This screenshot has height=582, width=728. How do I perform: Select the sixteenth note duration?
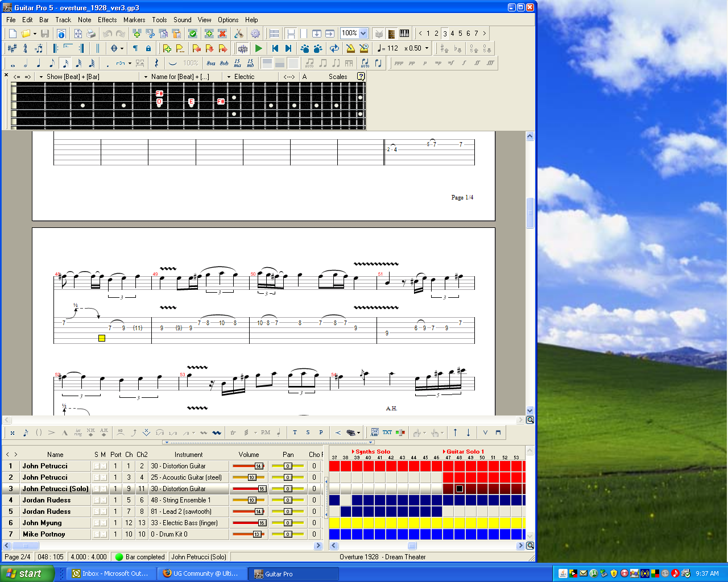click(65, 63)
